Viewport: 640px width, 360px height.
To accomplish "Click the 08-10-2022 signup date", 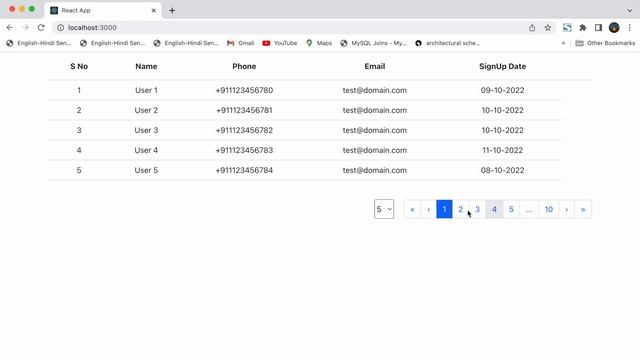I will pyautogui.click(x=502, y=170).
